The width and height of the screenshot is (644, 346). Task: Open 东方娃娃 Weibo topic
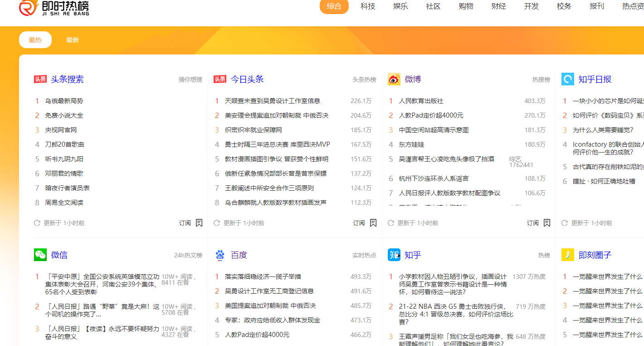412,144
